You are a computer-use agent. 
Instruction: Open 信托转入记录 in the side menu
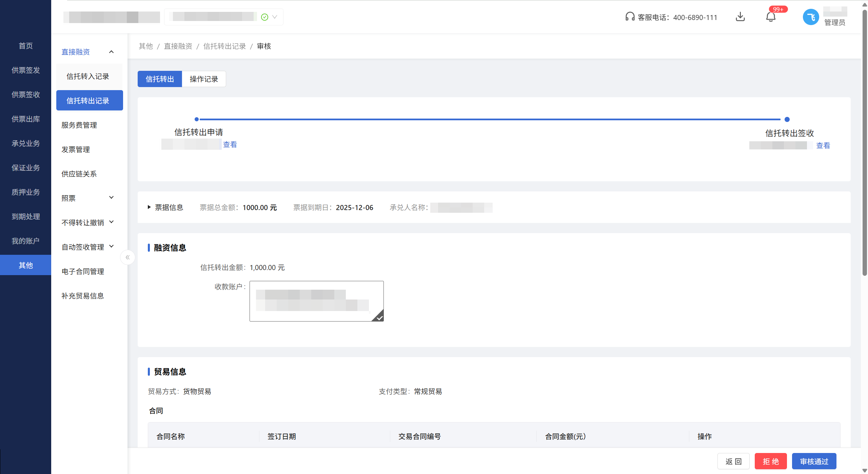coord(88,76)
